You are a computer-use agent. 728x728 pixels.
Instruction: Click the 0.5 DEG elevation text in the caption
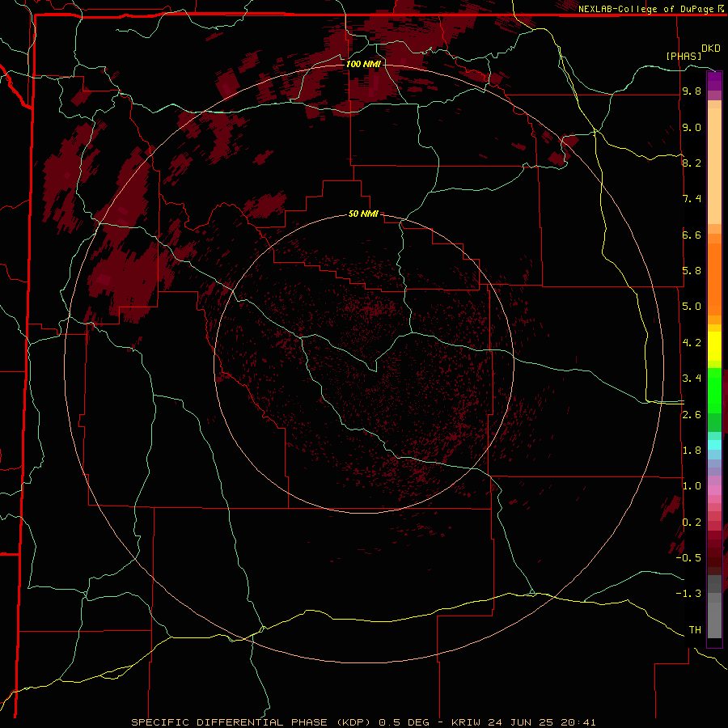403,722
